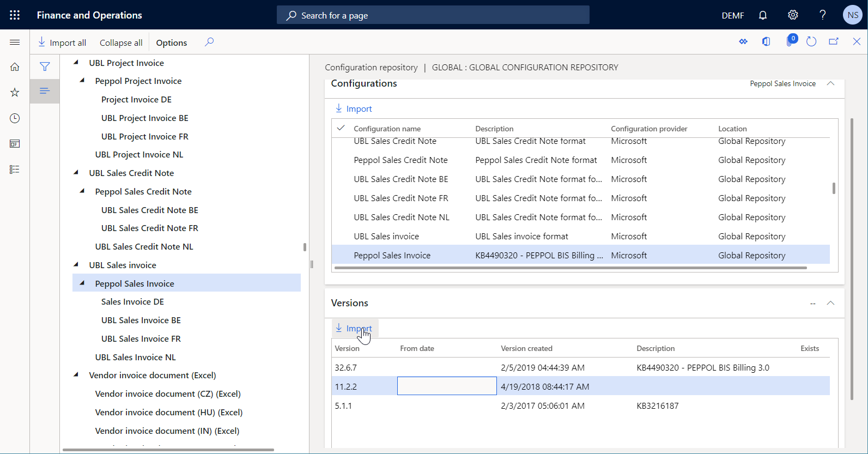Click the Search for a page box

pyautogui.click(x=433, y=15)
